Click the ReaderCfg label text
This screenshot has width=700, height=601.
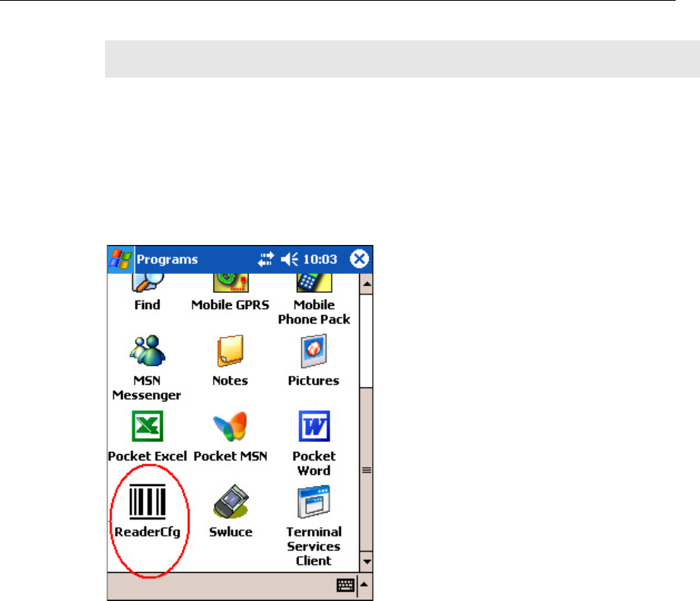click(x=148, y=532)
